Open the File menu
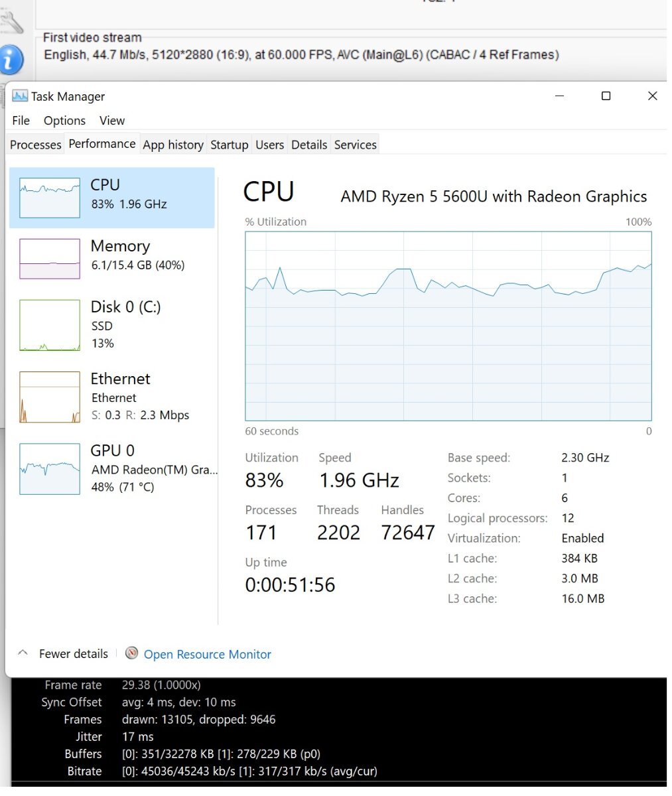This screenshot has height=796, width=672. click(x=21, y=121)
